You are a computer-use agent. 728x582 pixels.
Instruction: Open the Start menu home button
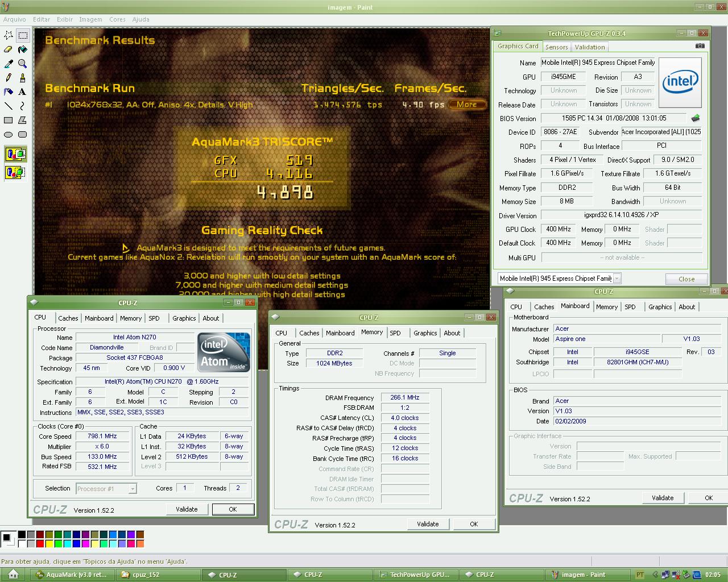(x=14, y=575)
